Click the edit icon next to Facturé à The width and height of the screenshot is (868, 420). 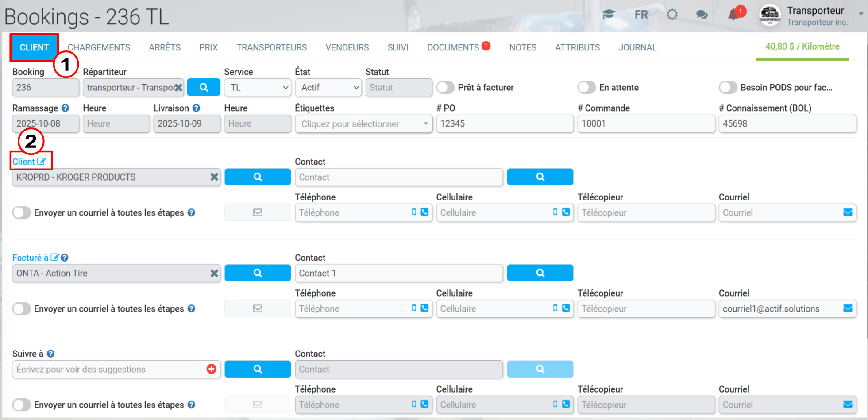point(54,258)
